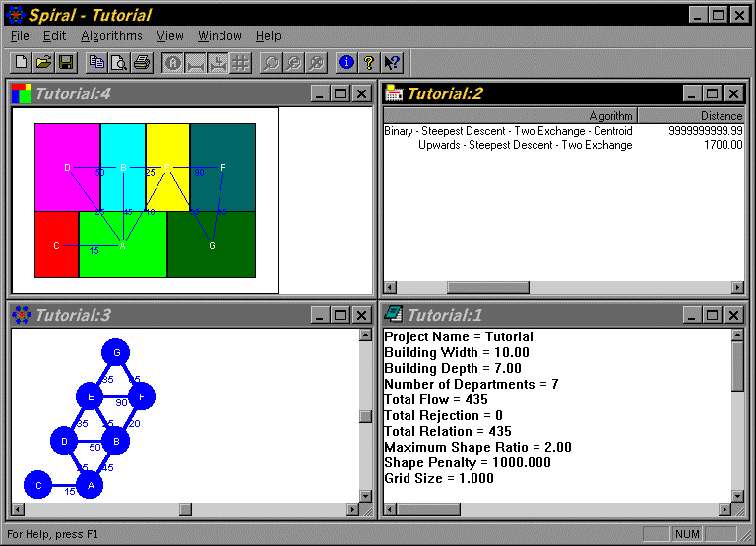Activate the context help arrow icon
This screenshot has width=756, height=546.
(393, 62)
